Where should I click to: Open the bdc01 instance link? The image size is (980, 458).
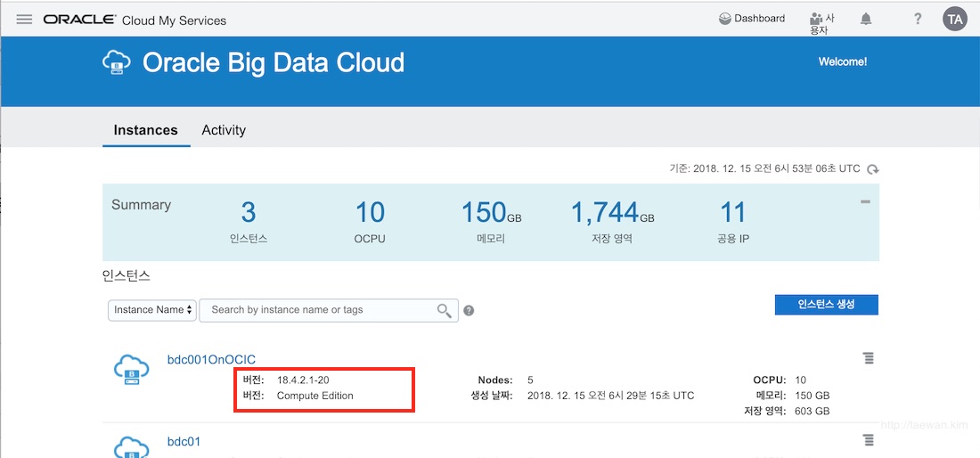point(184,442)
